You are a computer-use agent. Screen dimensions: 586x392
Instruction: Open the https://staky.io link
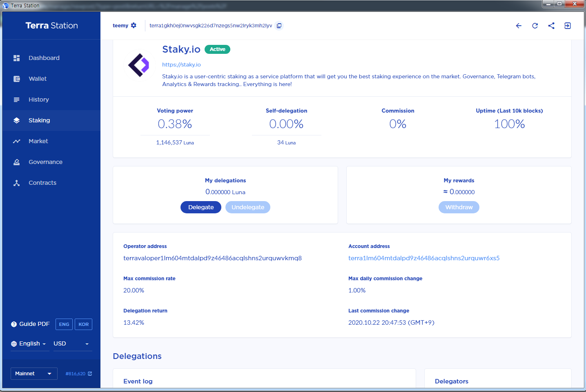[181, 64]
